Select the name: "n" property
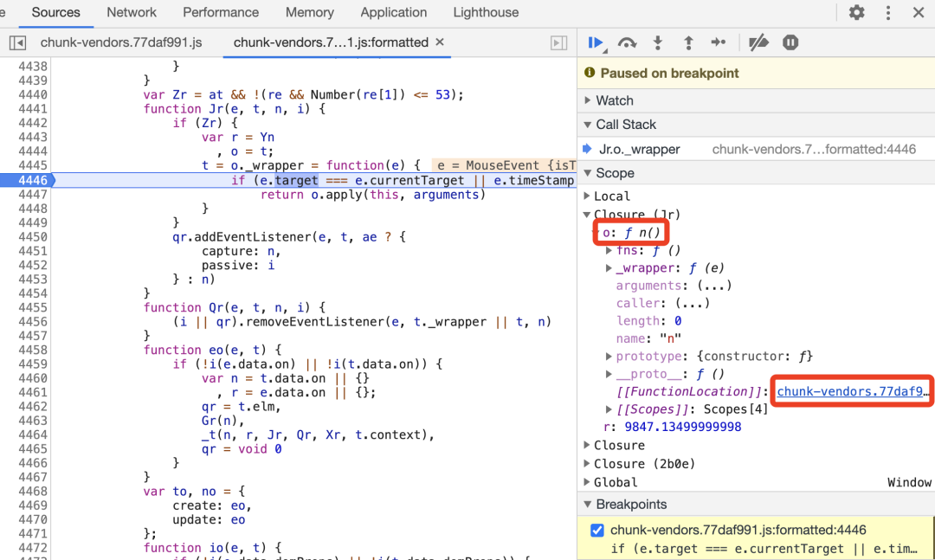 [648, 338]
